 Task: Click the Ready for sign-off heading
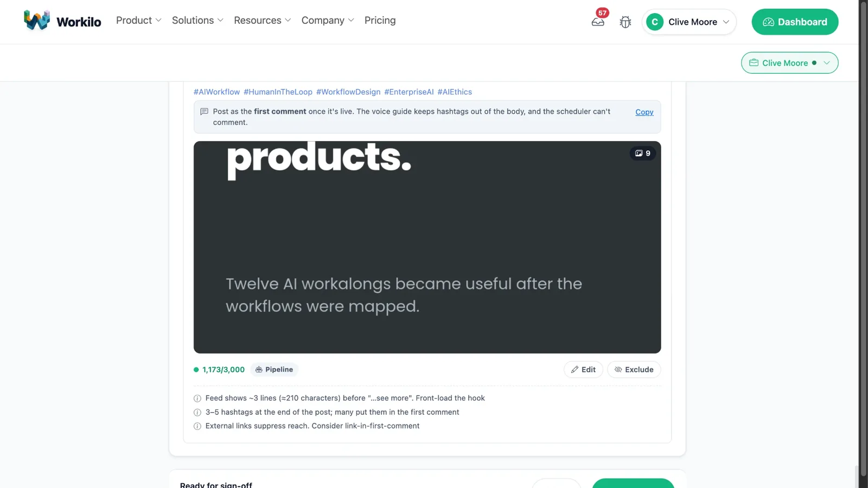[216, 485]
